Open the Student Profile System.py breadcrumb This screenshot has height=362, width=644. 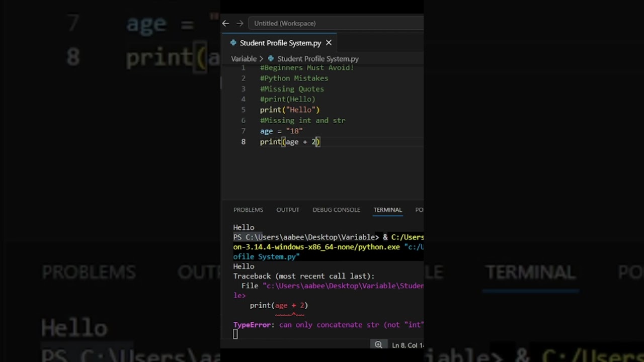coord(318,59)
